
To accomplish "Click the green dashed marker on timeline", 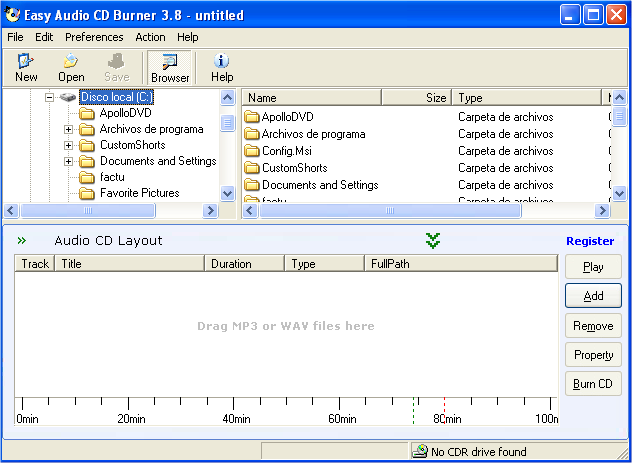I will pos(413,410).
